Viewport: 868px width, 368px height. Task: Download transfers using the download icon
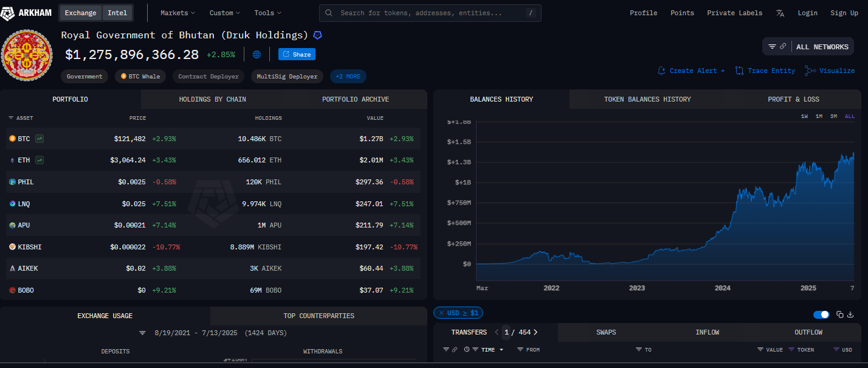click(x=850, y=314)
